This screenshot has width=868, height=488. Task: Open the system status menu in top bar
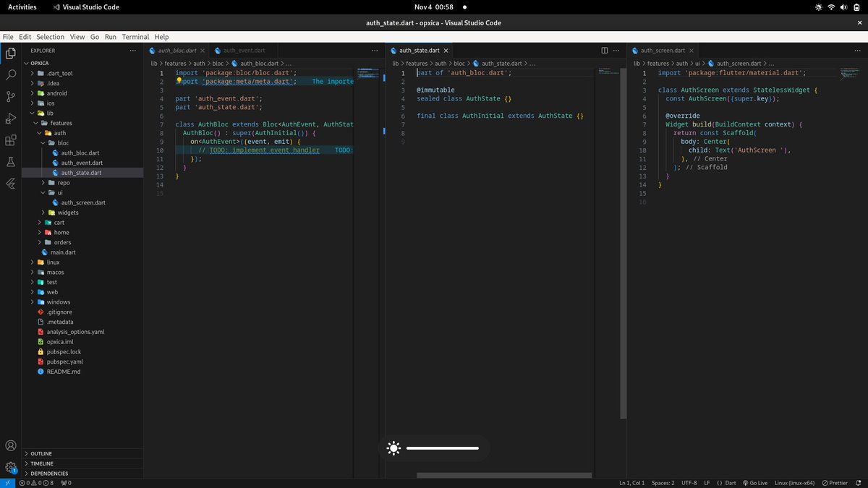point(838,7)
